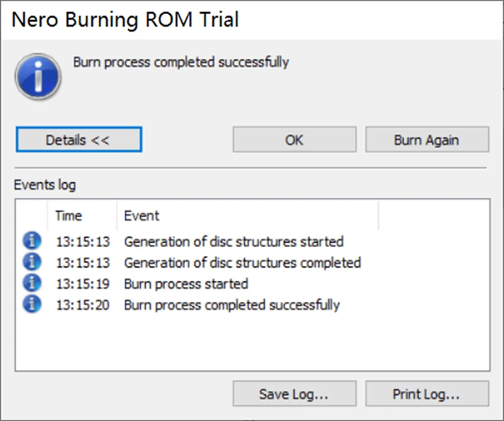Click the Burn Again button
Viewport: 504px width, 421px height.
(427, 139)
